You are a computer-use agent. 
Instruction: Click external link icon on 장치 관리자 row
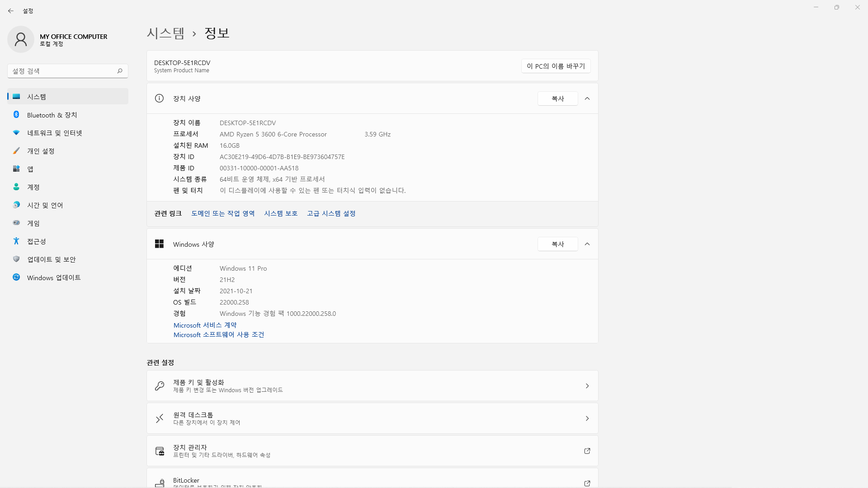587,451
